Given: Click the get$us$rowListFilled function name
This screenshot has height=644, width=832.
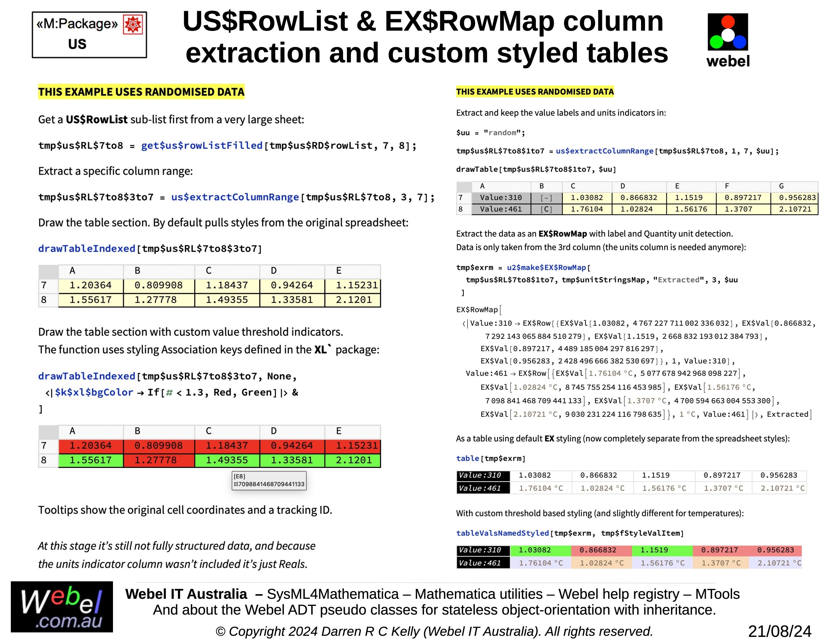Looking at the screenshot, I should pos(202,146).
